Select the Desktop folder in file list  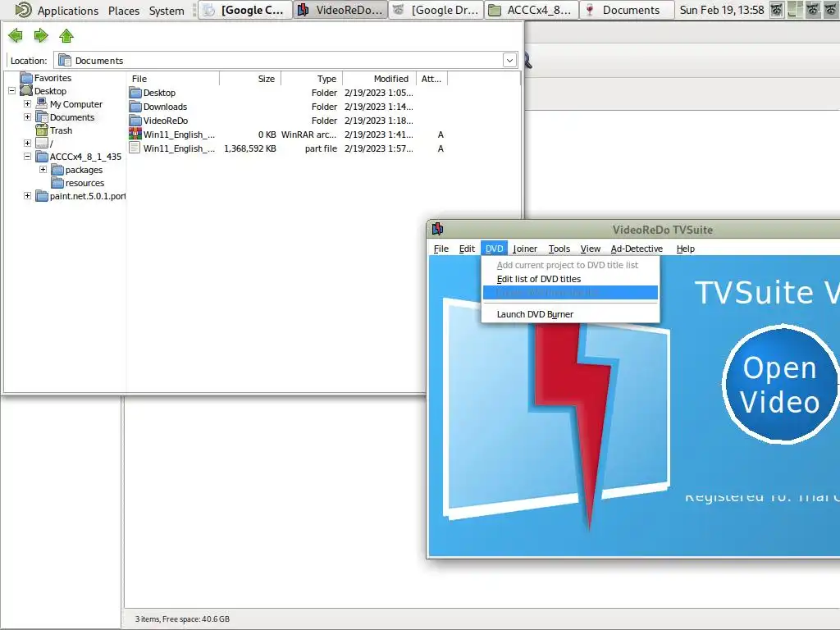point(159,93)
